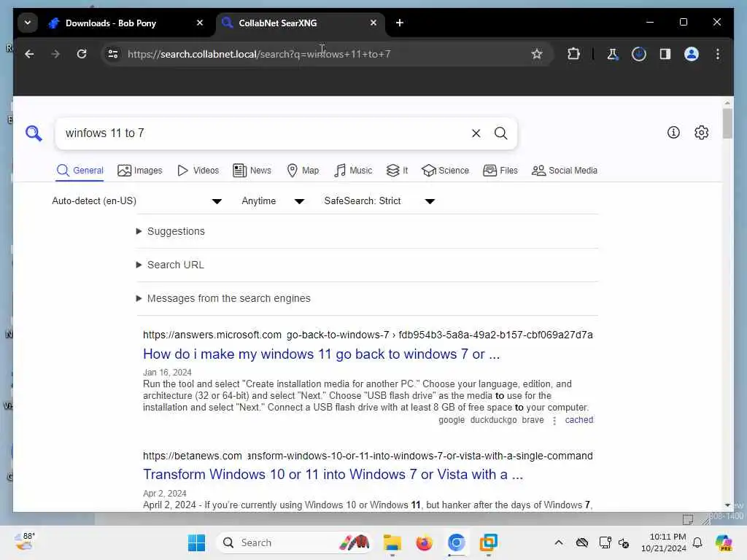View site information icon in address bar

coord(113,54)
